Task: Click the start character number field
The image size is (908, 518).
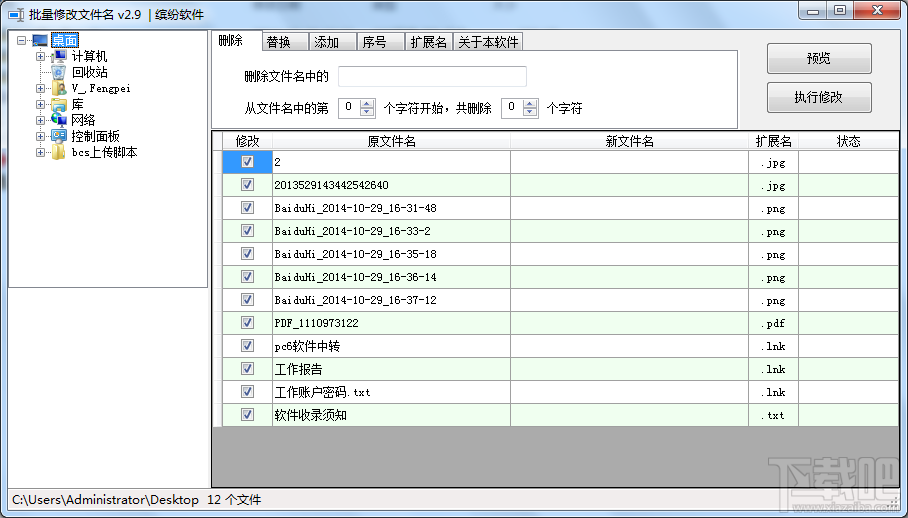Action: pyautogui.click(x=349, y=108)
